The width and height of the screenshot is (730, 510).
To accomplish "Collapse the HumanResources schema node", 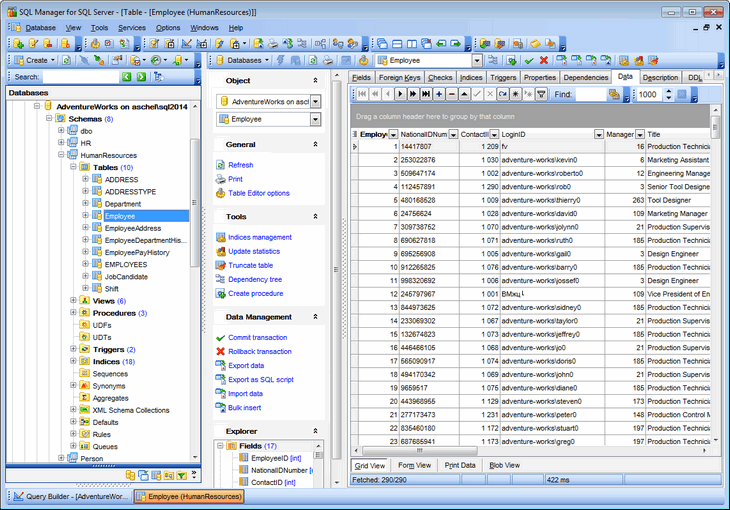I will [x=61, y=155].
